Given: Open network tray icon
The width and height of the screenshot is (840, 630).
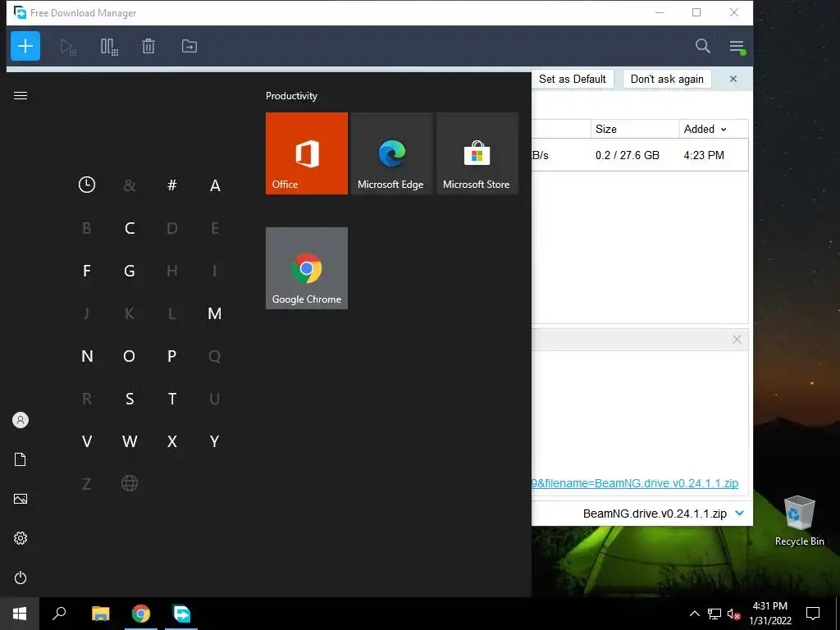Looking at the screenshot, I should click(x=714, y=614).
